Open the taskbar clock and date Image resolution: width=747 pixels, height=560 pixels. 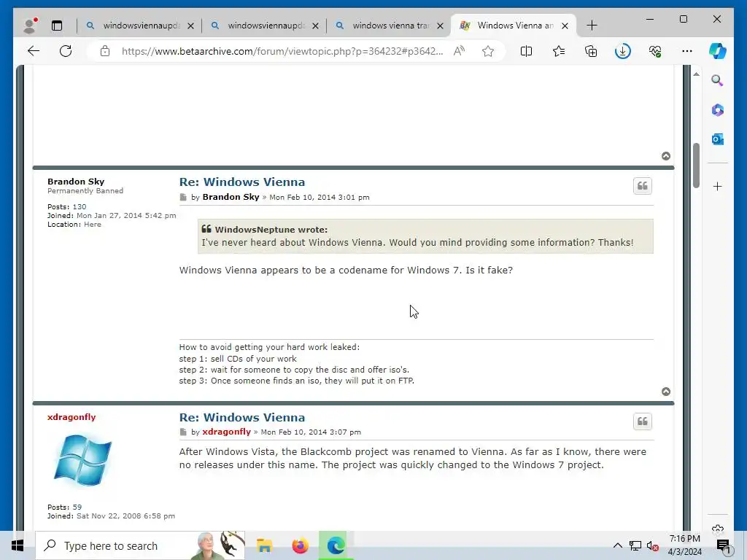pyautogui.click(x=684, y=545)
